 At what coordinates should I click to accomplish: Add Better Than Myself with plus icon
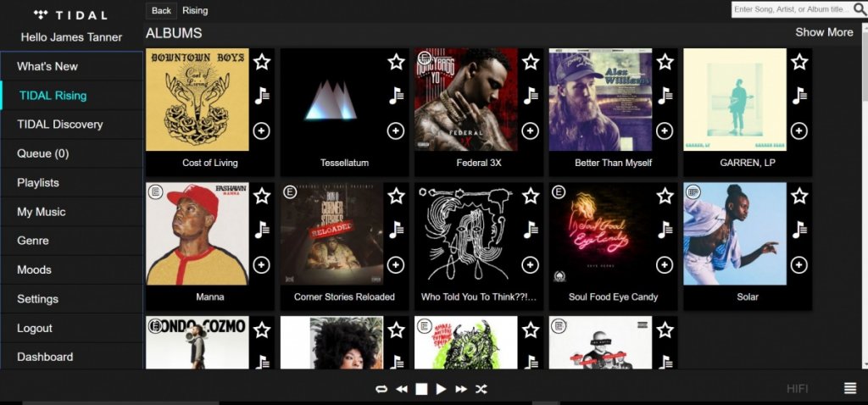[x=665, y=131]
